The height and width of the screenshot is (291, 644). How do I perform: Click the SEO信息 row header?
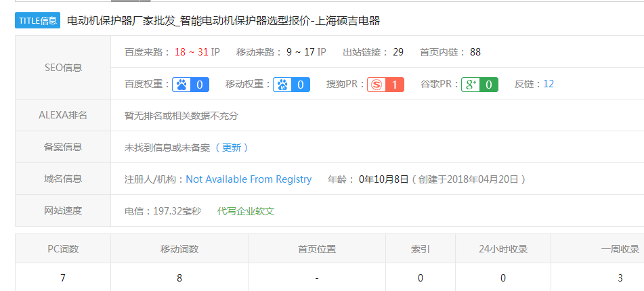pos(63,67)
